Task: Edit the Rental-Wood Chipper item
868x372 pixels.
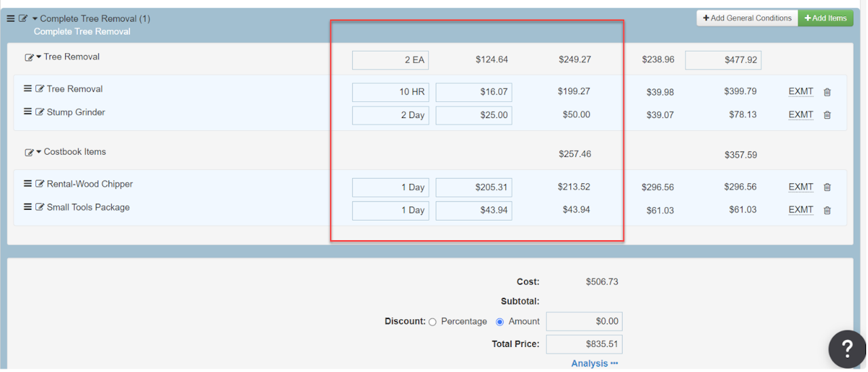Action: click(40, 185)
